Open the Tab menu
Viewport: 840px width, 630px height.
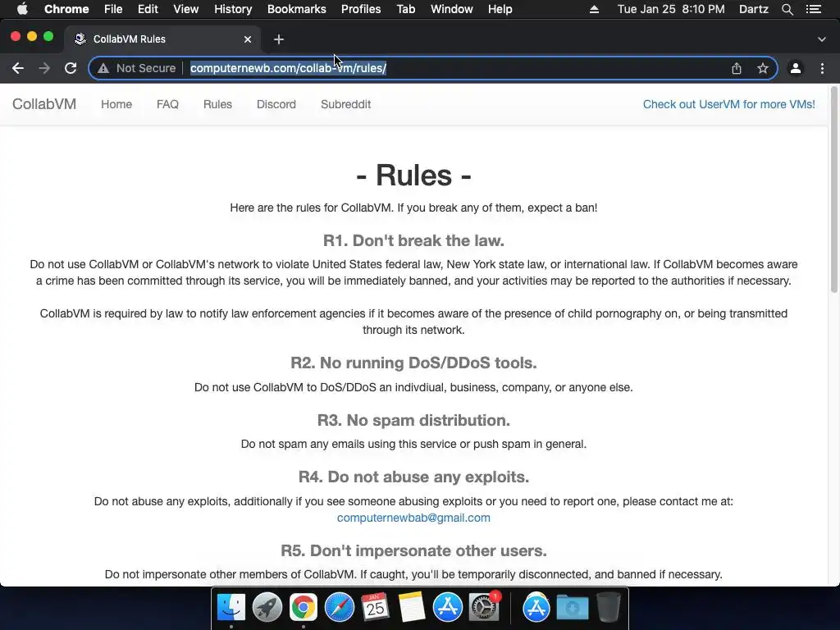pyautogui.click(x=406, y=9)
